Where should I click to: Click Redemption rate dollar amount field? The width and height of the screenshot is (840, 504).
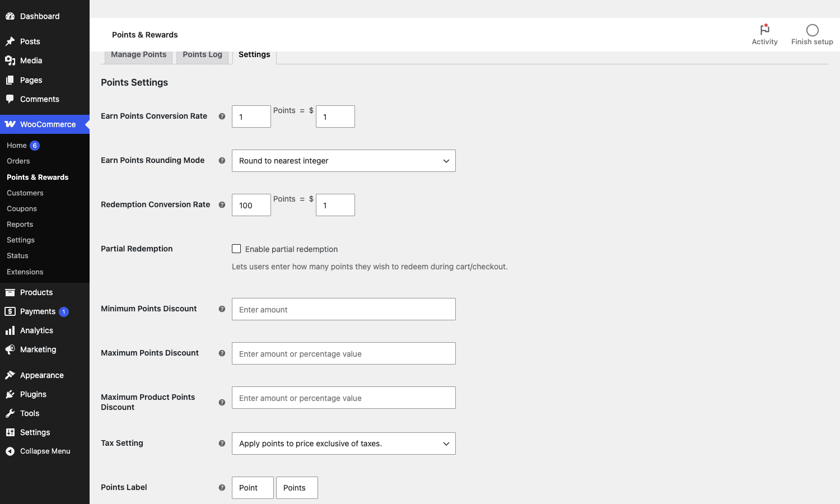tap(335, 205)
